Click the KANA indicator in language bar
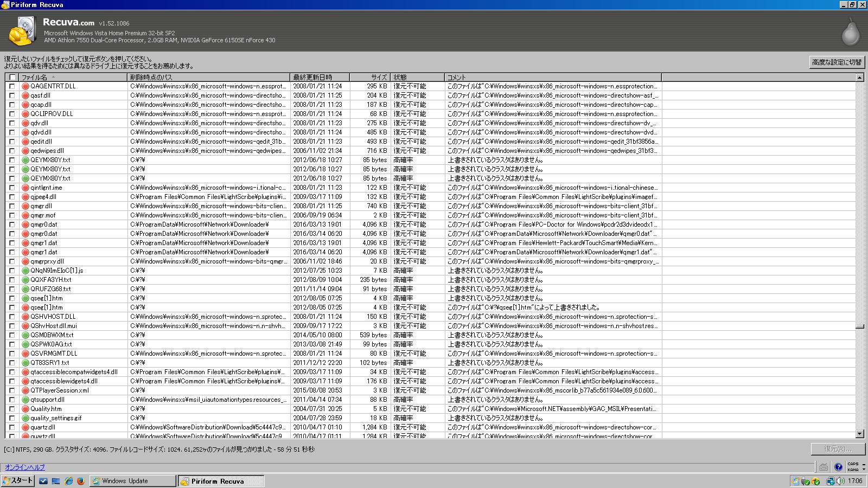 click(853, 470)
